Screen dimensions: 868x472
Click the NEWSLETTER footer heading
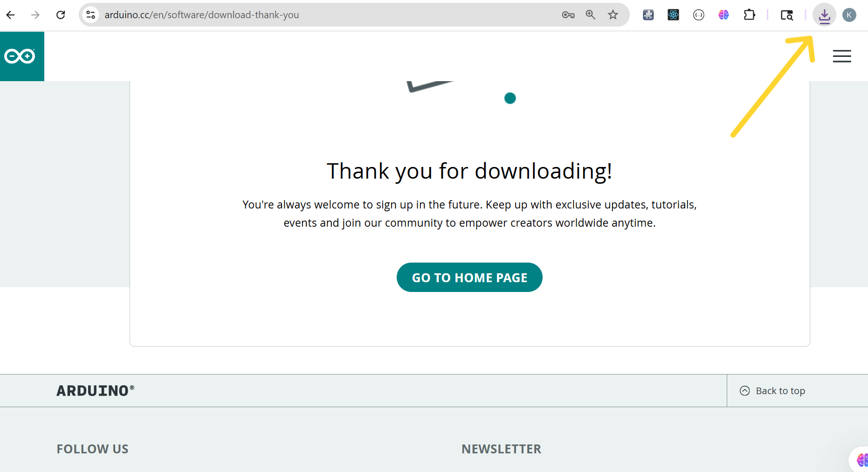pyautogui.click(x=501, y=449)
